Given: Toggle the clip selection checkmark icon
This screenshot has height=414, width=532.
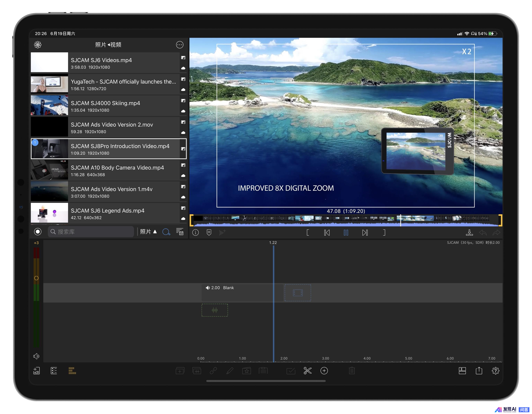Looking at the screenshot, I should (x=291, y=371).
